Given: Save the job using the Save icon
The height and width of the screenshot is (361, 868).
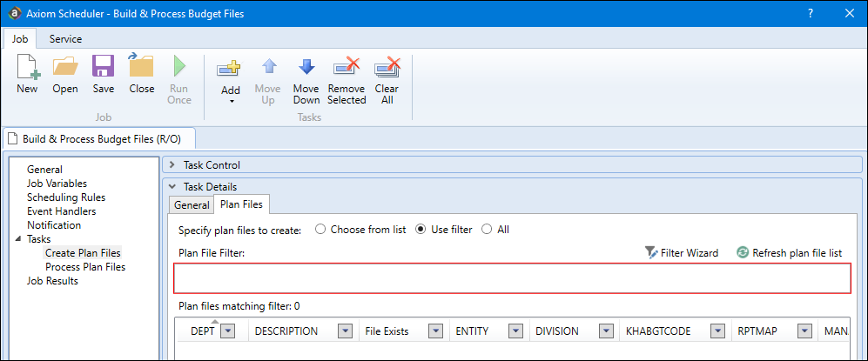Looking at the screenshot, I should coord(104,69).
